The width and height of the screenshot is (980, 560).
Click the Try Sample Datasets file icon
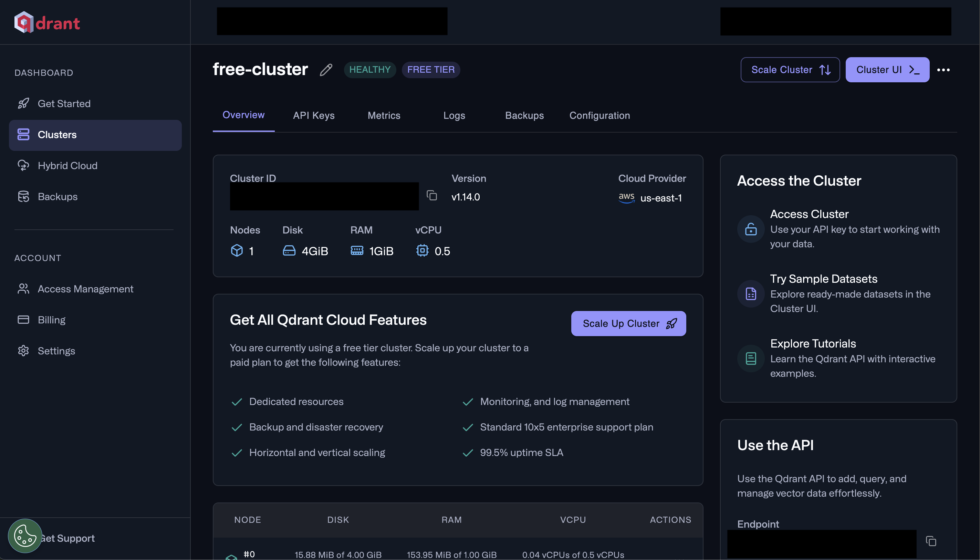pyautogui.click(x=751, y=294)
